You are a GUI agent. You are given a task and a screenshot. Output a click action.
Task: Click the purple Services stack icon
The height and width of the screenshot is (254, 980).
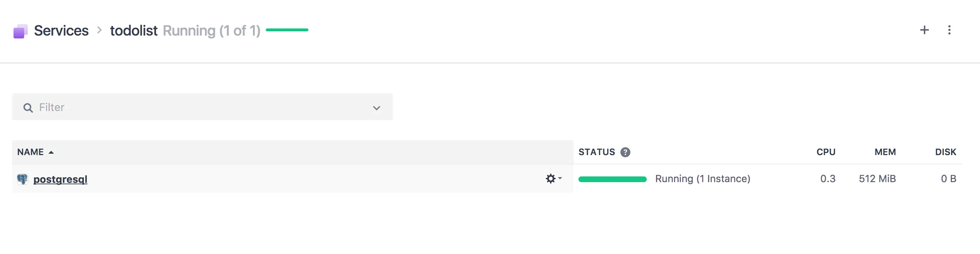pyautogui.click(x=21, y=31)
